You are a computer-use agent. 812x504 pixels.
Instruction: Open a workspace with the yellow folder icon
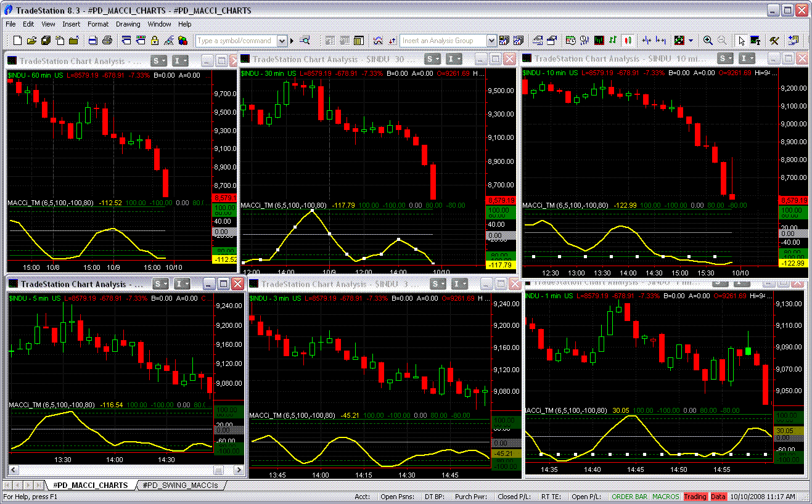[32, 41]
